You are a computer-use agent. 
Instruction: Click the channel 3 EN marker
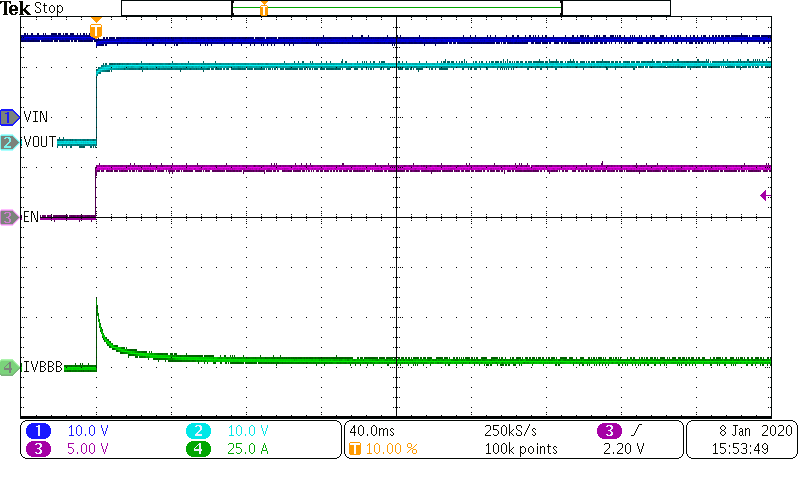[x=9, y=217]
